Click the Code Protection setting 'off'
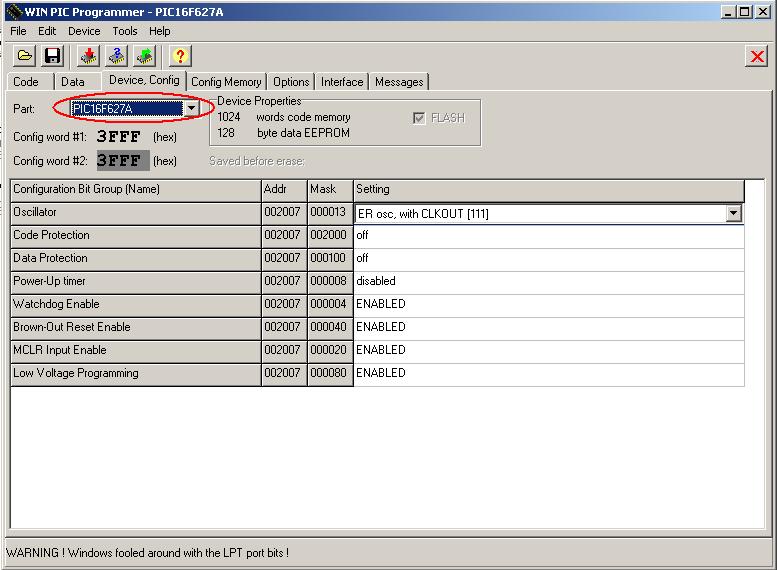The height and width of the screenshot is (570, 777). pyautogui.click(x=549, y=237)
